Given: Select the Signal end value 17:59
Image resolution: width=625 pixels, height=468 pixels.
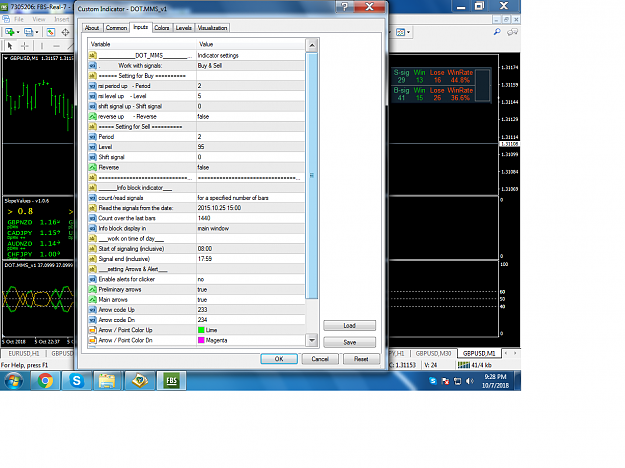Looking at the screenshot, I should click(251, 259).
